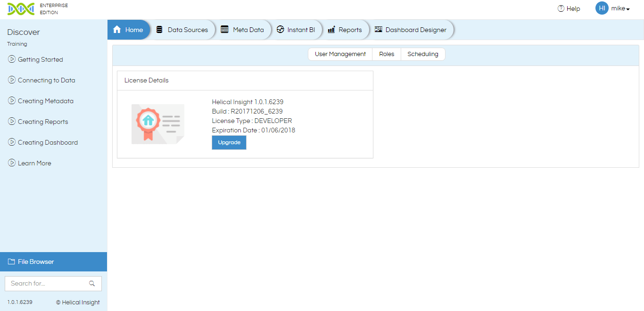Open the File Browser panel
Image resolution: width=644 pixels, height=311 pixels.
53,262
